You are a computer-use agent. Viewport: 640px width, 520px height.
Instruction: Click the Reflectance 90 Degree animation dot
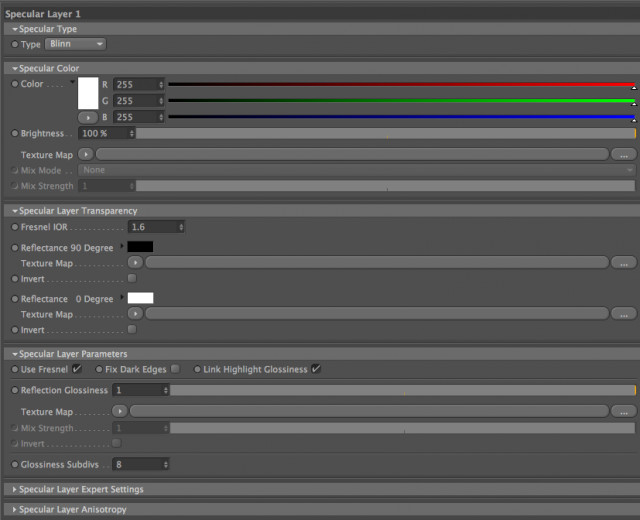(15, 248)
